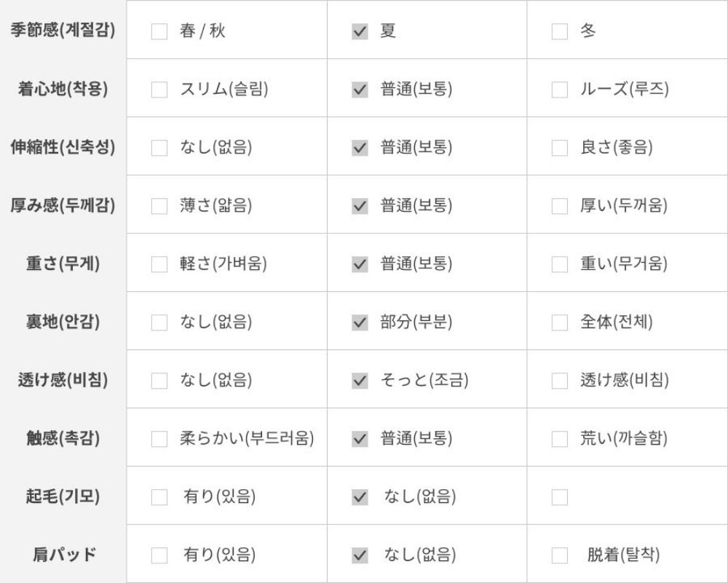
Task: Check 全体(전체) lining checkbox
Action: pyautogui.click(x=560, y=323)
